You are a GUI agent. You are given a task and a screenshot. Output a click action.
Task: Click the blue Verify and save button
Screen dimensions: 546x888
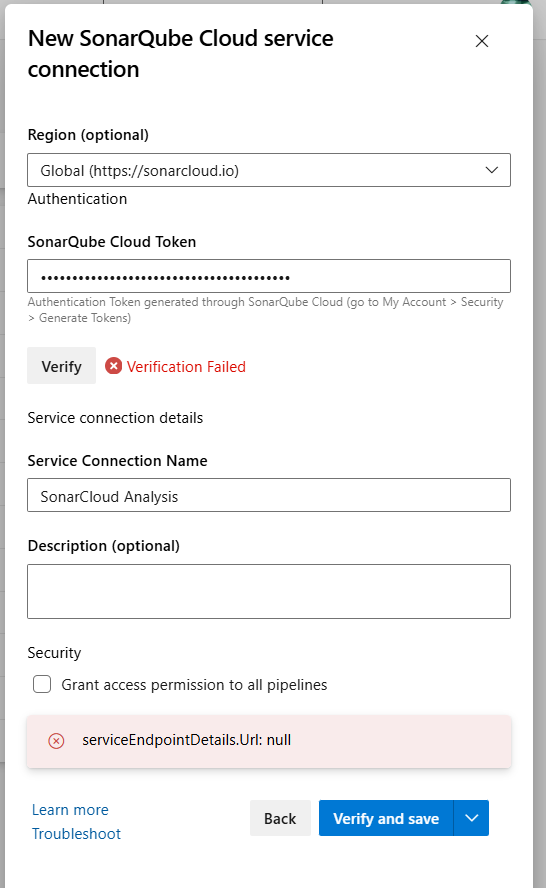click(386, 818)
